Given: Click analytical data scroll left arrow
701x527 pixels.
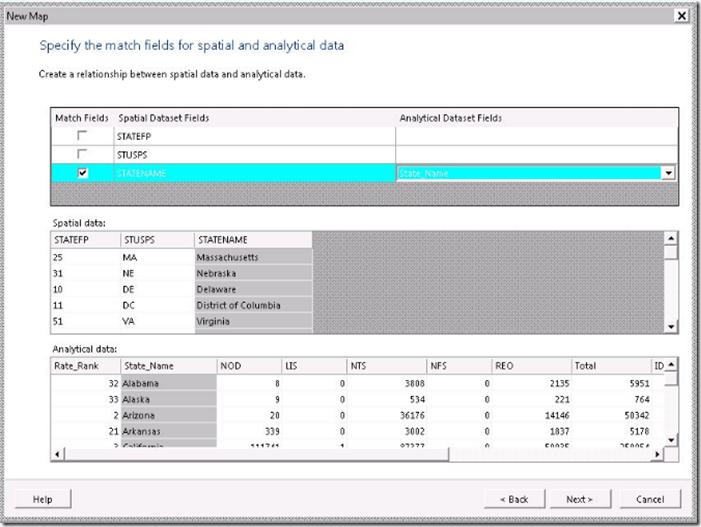Looking at the screenshot, I should click(57, 454).
